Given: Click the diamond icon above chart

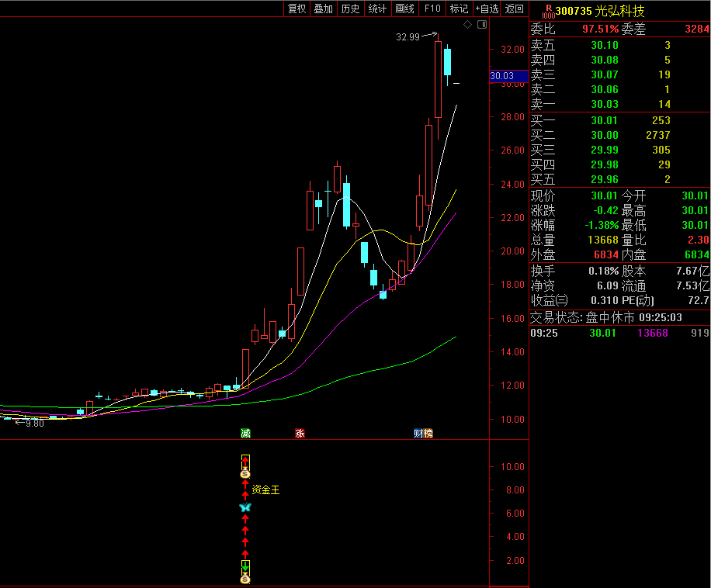Looking at the screenshot, I should (x=467, y=25).
